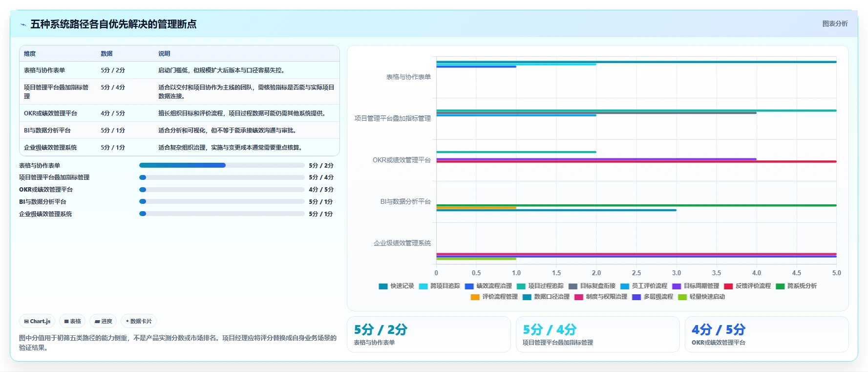Click x-axis tick 5.0
Screen dimensions: 868x372
pos(837,273)
